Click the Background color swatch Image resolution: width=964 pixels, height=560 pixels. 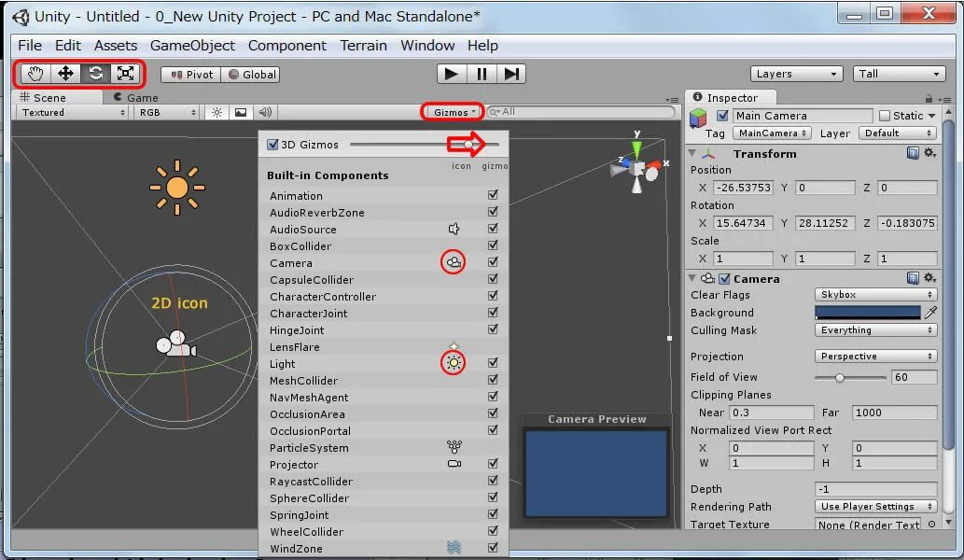868,313
